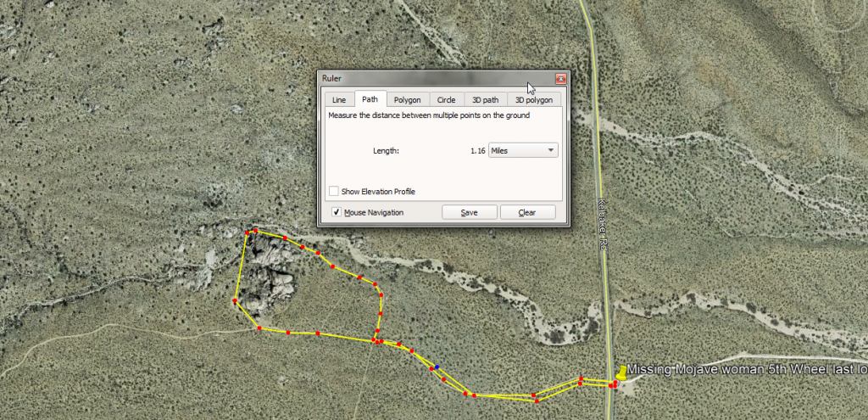Select the Path tab
Viewport: 868px width, 420px height.
tap(370, 100)
